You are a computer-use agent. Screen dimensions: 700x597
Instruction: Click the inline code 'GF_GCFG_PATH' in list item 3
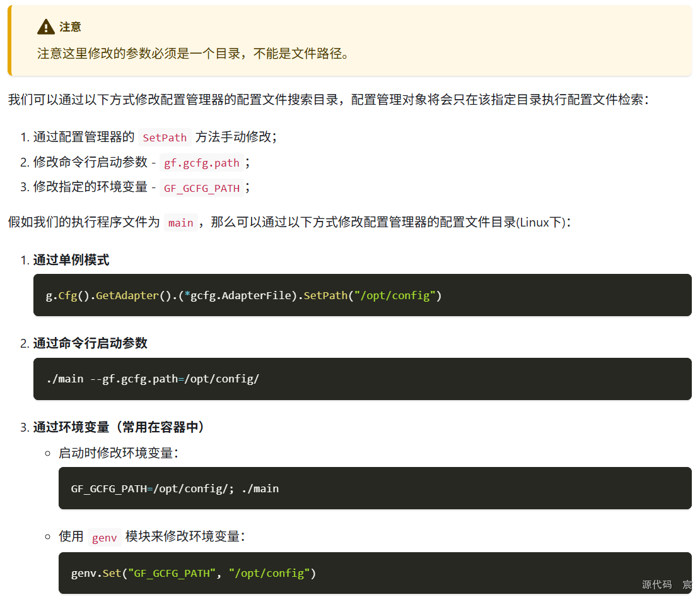click(202, 188)
